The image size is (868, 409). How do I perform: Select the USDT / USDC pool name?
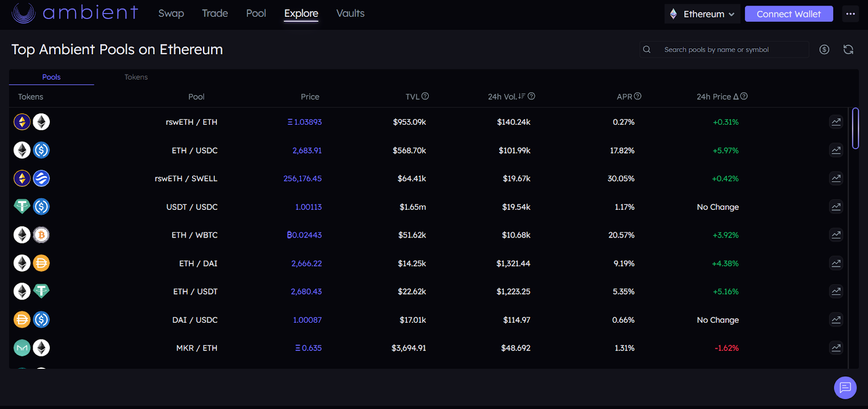tap(192, 207)
